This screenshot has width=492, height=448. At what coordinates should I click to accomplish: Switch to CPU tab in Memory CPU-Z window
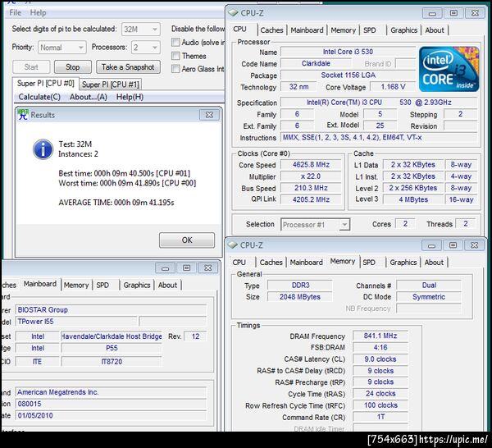[x=239, y=262]
